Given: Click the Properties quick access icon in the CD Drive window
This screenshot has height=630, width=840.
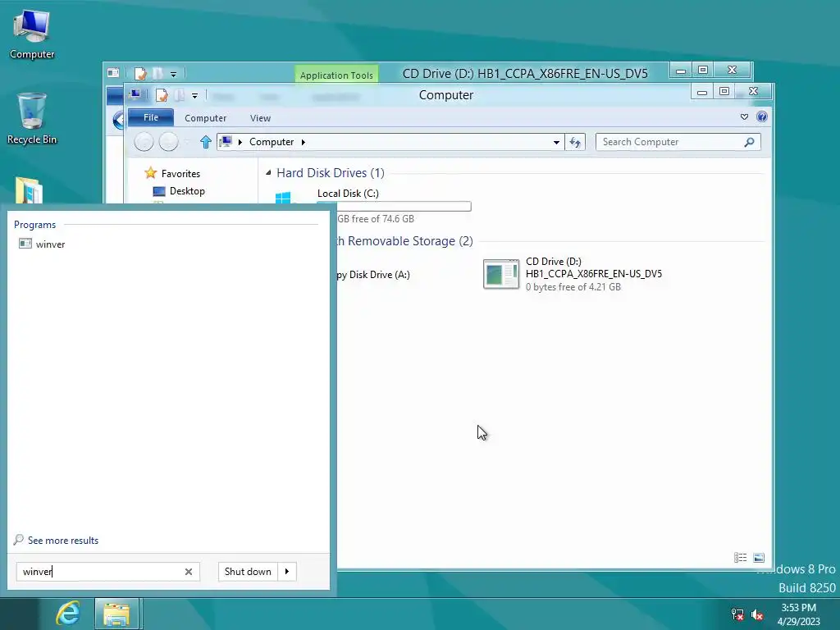Looking at the screenshot, I should tap(139, 73).
